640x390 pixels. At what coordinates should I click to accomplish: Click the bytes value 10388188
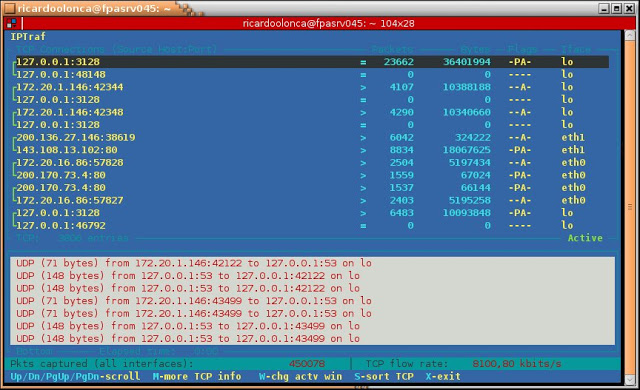coord(467,87)
